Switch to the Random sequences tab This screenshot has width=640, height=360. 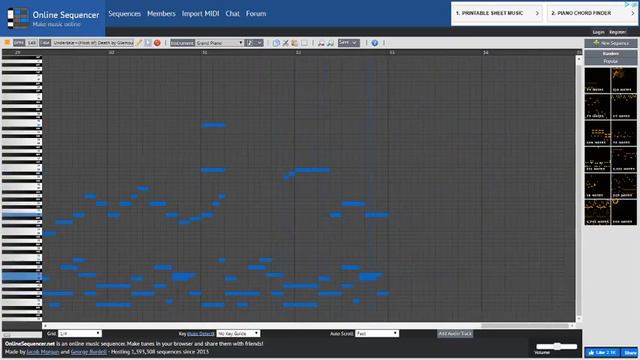click(611, 53)
